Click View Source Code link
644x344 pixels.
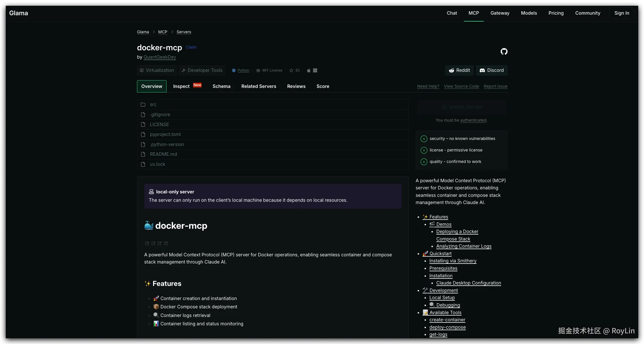pyautogui.click(x=461, y=87)
